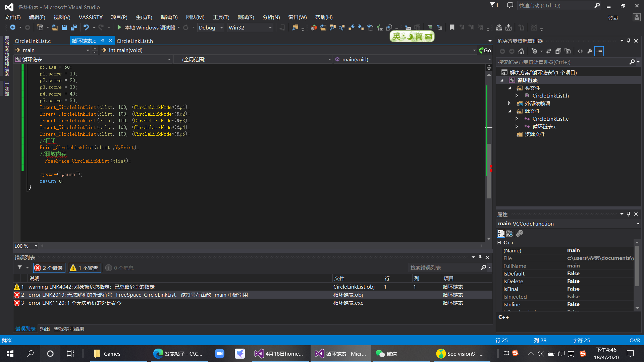Viewport: 644px width, 362px height.
Task: Switch to the CircleLinkList.h tab
Action: 135,41
